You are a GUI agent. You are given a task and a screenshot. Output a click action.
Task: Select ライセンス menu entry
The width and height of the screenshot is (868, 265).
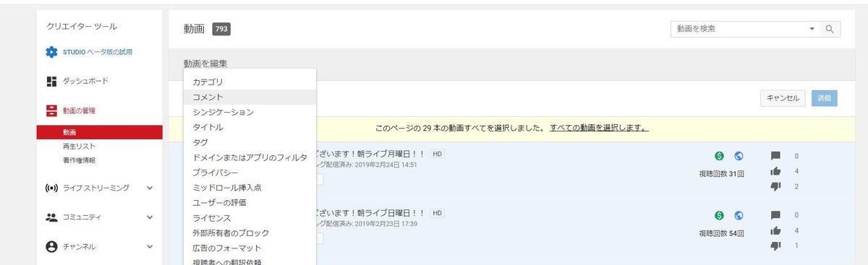pyautogui.click(x=250, y=218)
